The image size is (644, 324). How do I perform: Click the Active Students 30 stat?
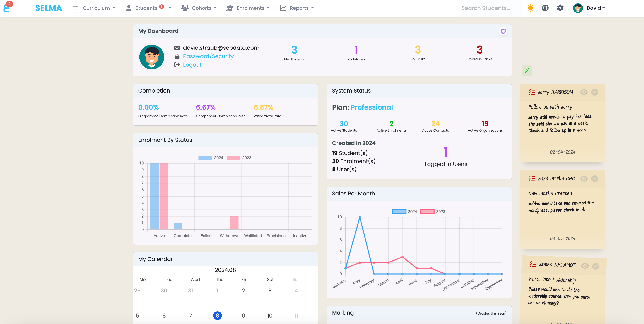click(x=344, y=126)
